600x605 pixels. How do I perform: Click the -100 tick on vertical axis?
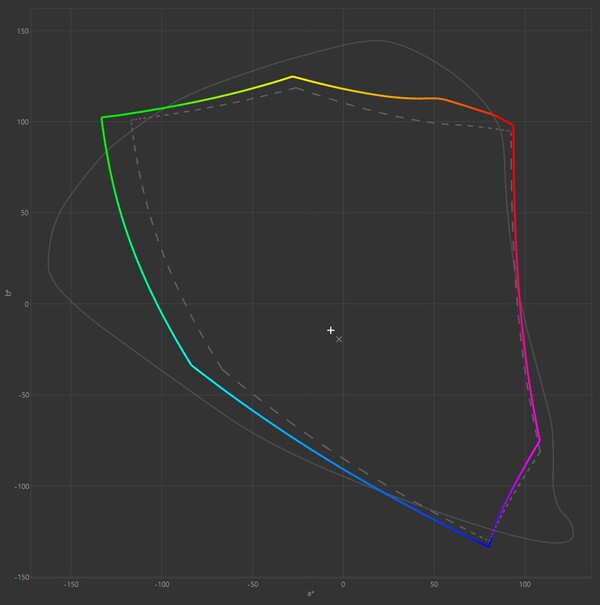pyautogui.click(x=20, y=486)
